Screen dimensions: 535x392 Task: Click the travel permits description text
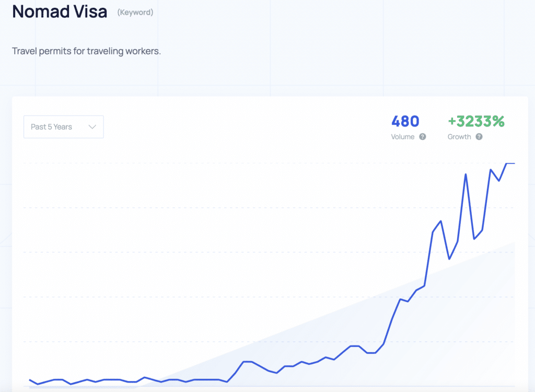pyautogui.click(x=86, y=52)
